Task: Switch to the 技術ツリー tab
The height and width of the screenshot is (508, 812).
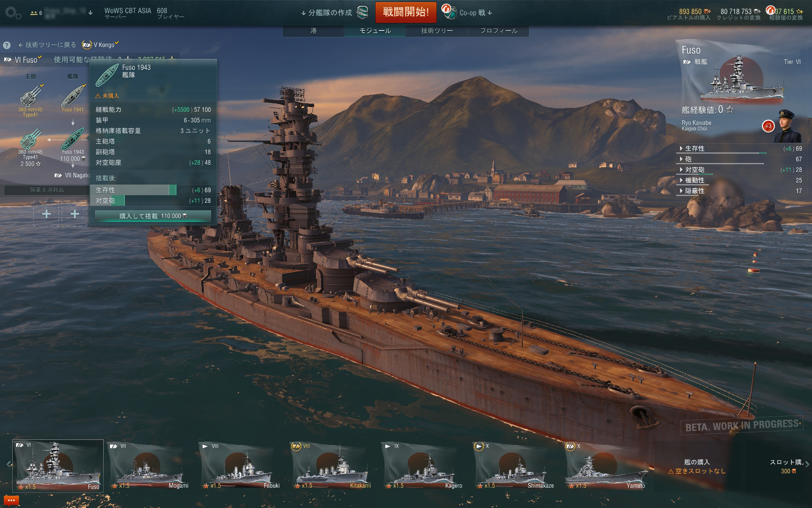Action: [437, 31]
